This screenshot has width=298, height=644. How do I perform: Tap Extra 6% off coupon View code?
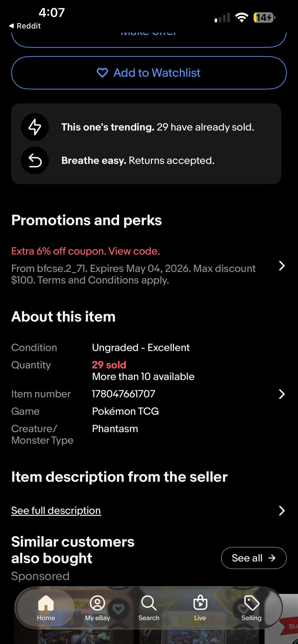86,251
